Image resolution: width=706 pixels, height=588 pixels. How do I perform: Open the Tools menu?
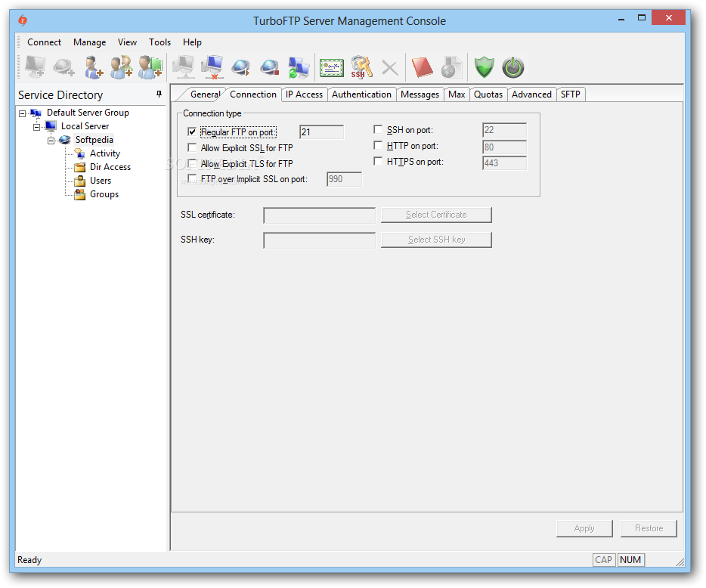pos(159,42)
